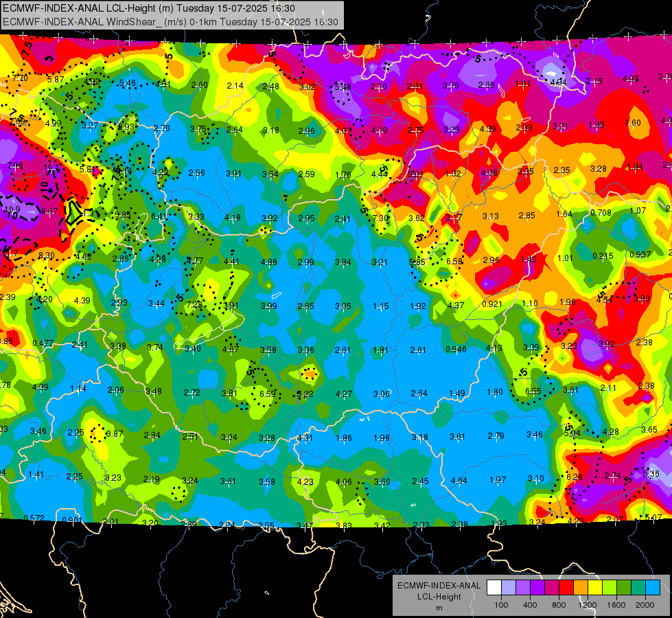Image resolution: width=672 pixels, height=618 pixels.
Task: Click the wind shear value 7.28
Action: coord(194,304)
